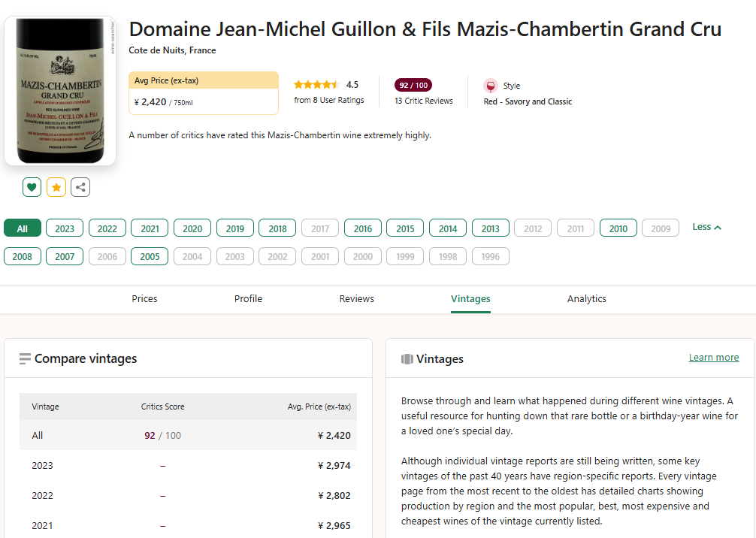Open the Prices tab

click(144, 299)
